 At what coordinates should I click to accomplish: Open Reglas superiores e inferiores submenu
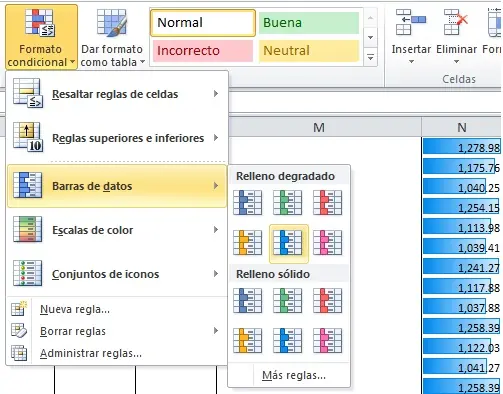[117, 138]
